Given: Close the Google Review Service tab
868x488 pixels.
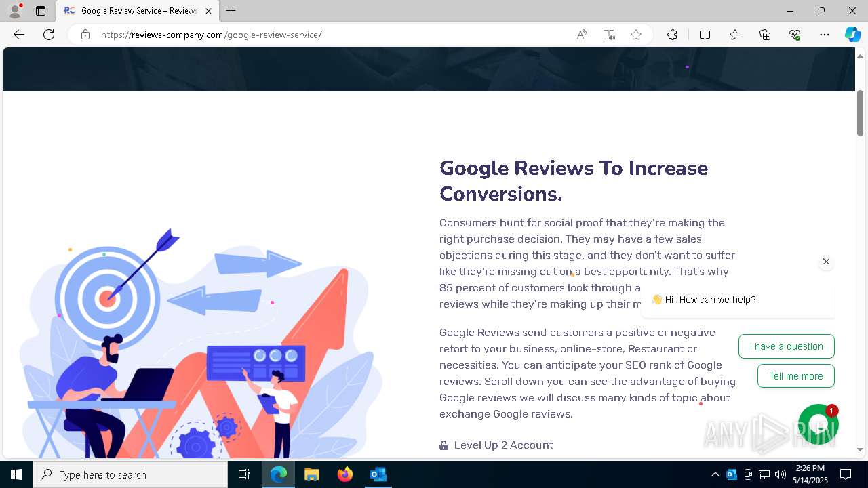Looking at the screenshot, I should point(208,11).
